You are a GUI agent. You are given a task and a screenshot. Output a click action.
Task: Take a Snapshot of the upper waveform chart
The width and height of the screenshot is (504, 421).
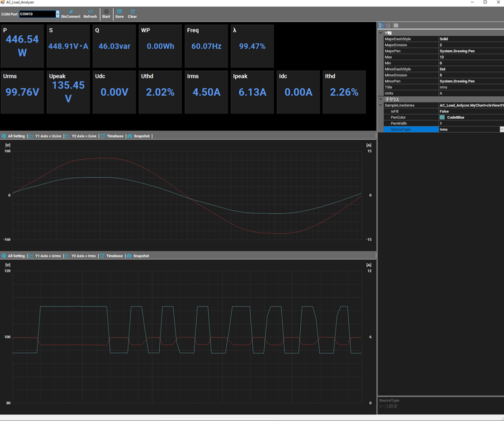138,136
